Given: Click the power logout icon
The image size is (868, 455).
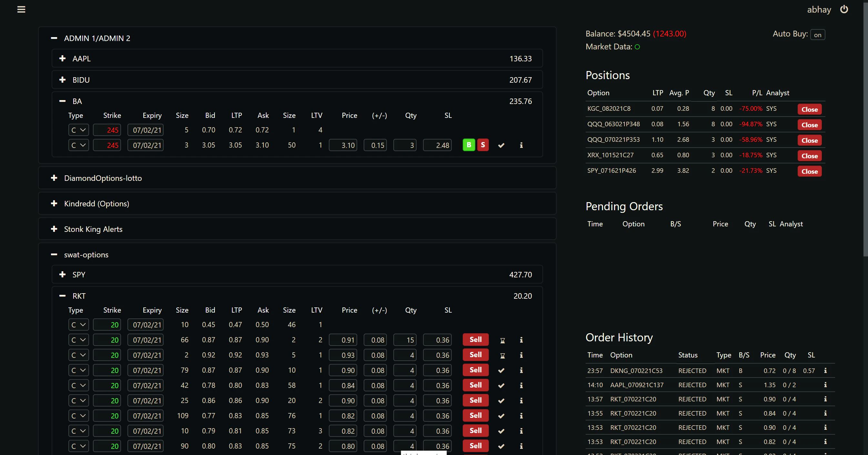Looking at the screenshot, I should (844, 9).
